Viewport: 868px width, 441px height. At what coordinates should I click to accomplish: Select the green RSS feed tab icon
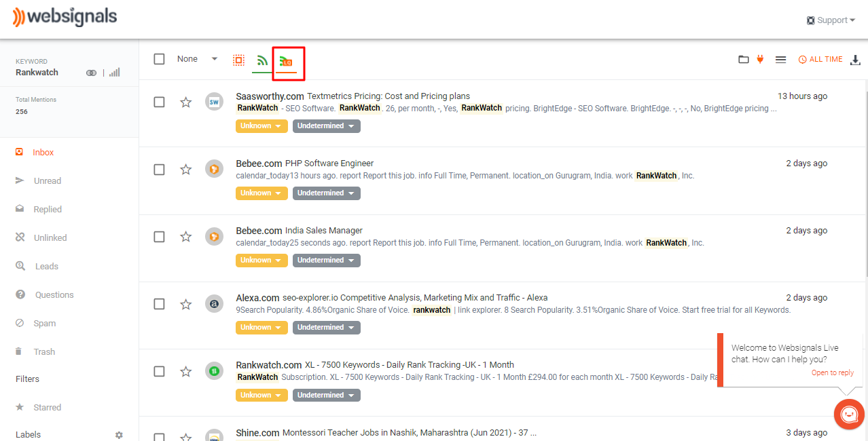coord(262,61)
